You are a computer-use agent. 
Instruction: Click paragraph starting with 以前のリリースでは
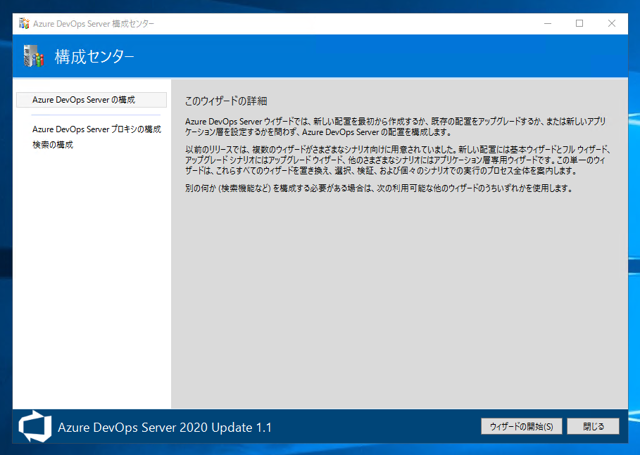(x=398, y=160)
